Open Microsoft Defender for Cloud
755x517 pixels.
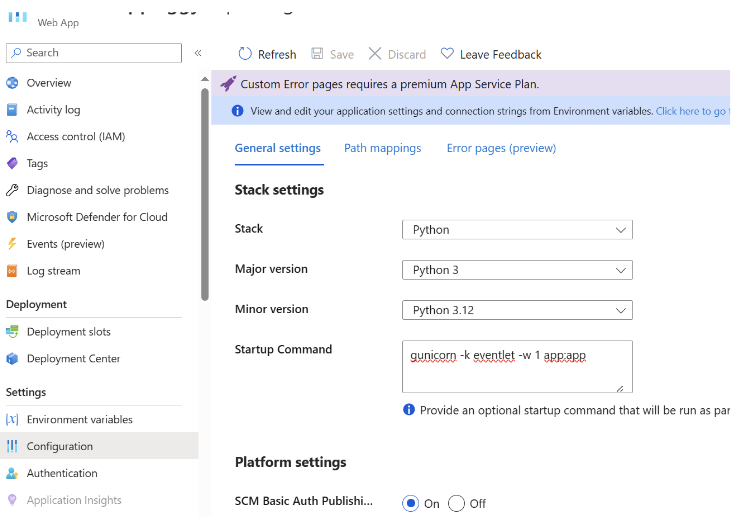click(99, 217)
